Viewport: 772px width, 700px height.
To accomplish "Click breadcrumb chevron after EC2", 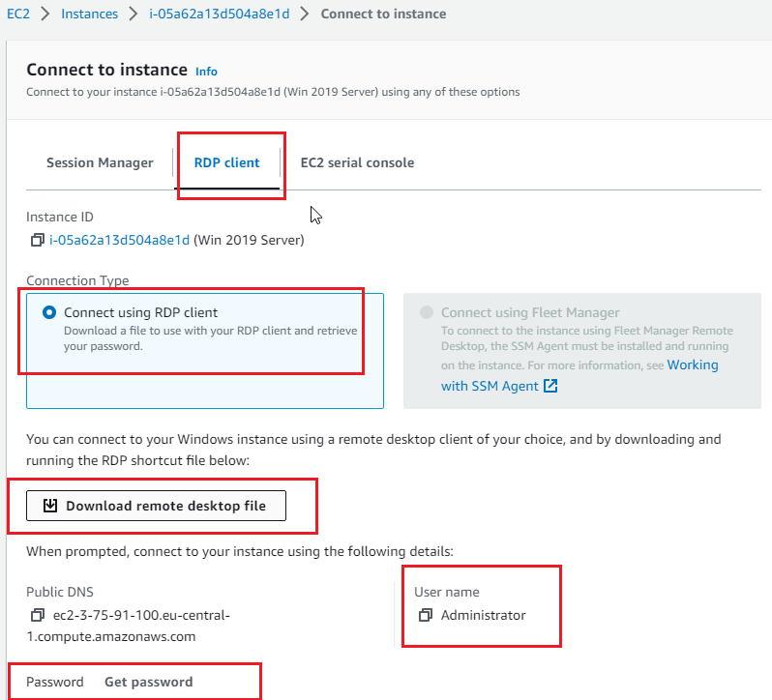I will 45,14.
